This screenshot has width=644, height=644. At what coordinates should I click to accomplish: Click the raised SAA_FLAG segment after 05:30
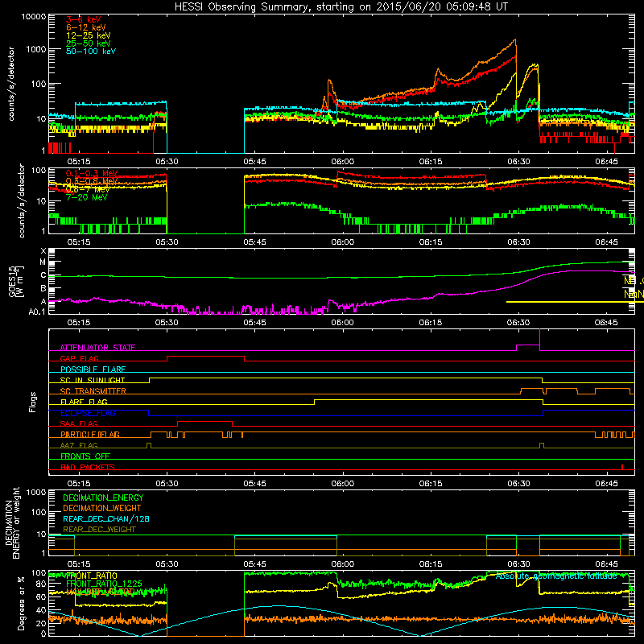tap(205, 421)
